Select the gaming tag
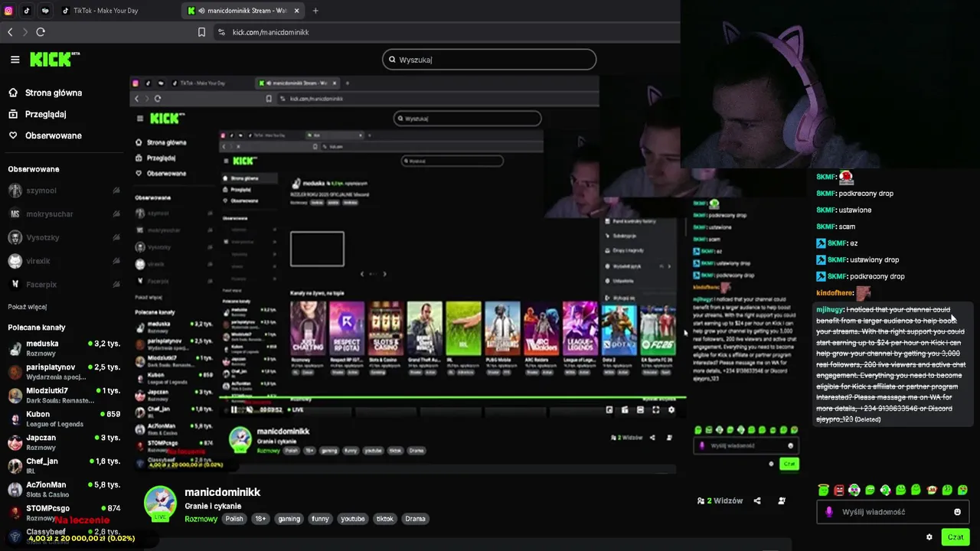980x551 pixels. [x=289, y=519]
